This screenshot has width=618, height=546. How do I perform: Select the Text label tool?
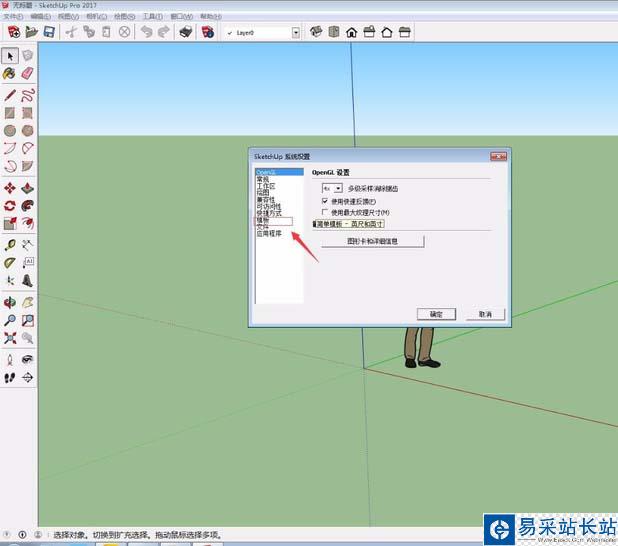click(27, 263)
